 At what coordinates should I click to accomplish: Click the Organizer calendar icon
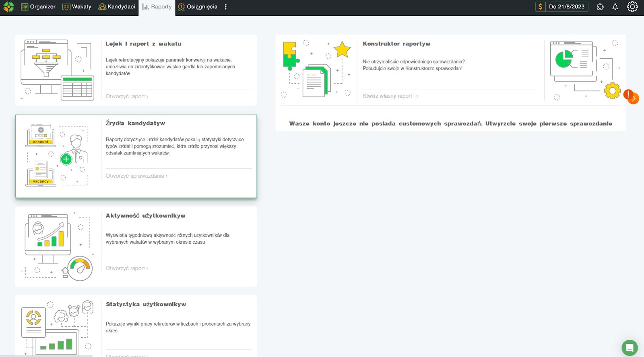coord(25,7)
